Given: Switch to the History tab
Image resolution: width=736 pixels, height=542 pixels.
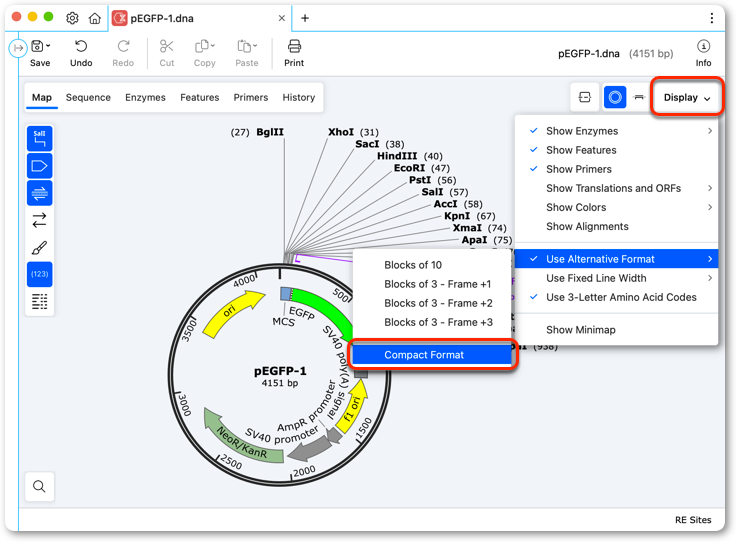Looking at the screenshot, I should [299, 98].
